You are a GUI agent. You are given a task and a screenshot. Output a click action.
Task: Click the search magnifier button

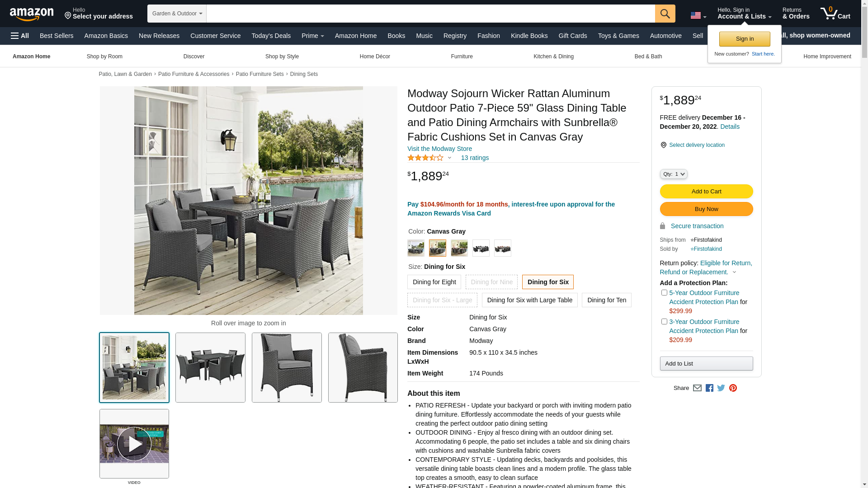[x=665, y=14]
